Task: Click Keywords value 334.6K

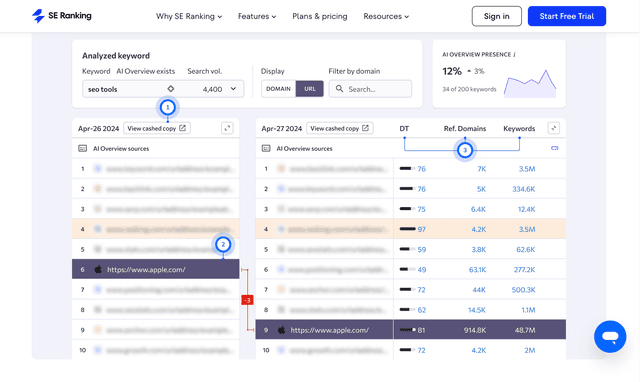Action: click(x=524, y=189)
